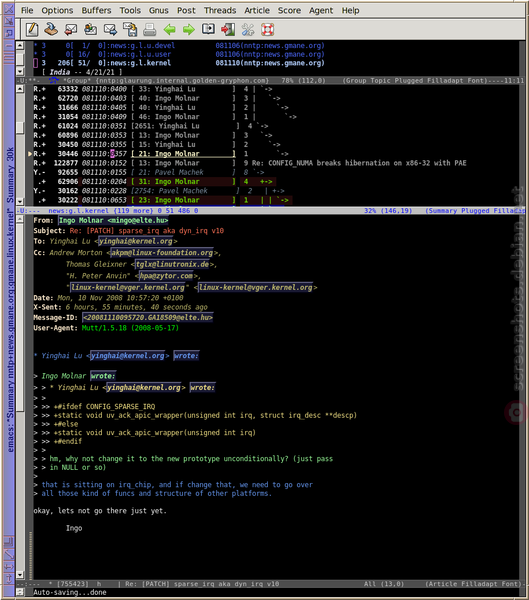Click the summary pane scrollbar down arrow
This screenshot has width=529, height=600.
20,201
